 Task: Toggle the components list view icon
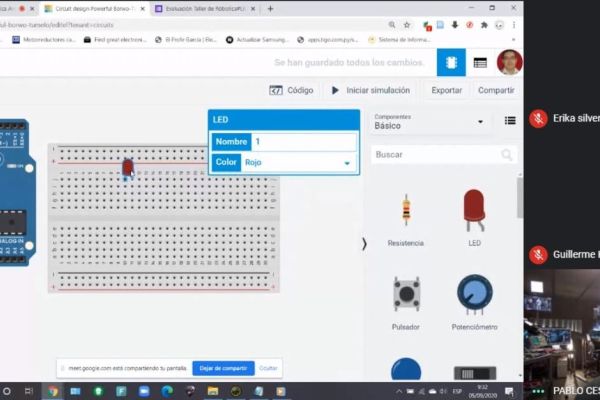[x=510, y=121]
